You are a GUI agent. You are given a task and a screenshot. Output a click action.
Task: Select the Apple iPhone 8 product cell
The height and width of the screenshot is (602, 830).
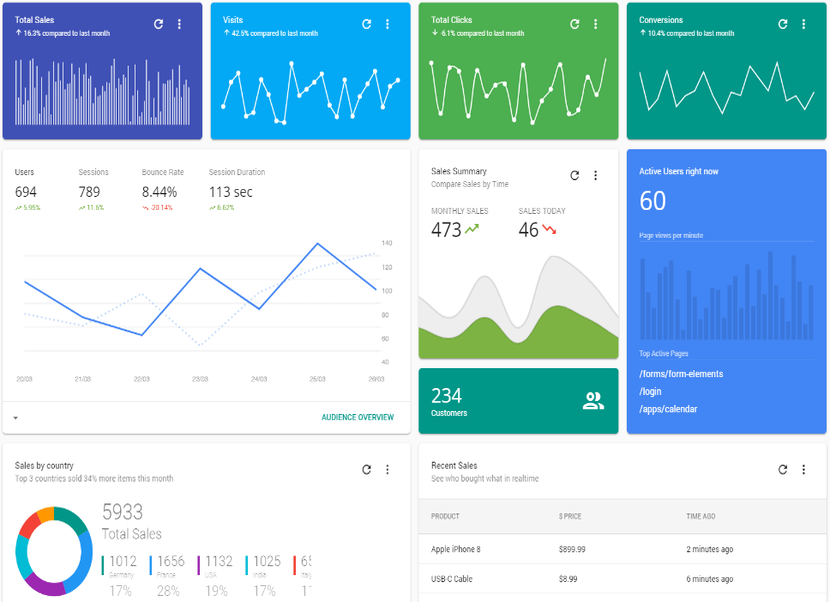tap(456, 549)
